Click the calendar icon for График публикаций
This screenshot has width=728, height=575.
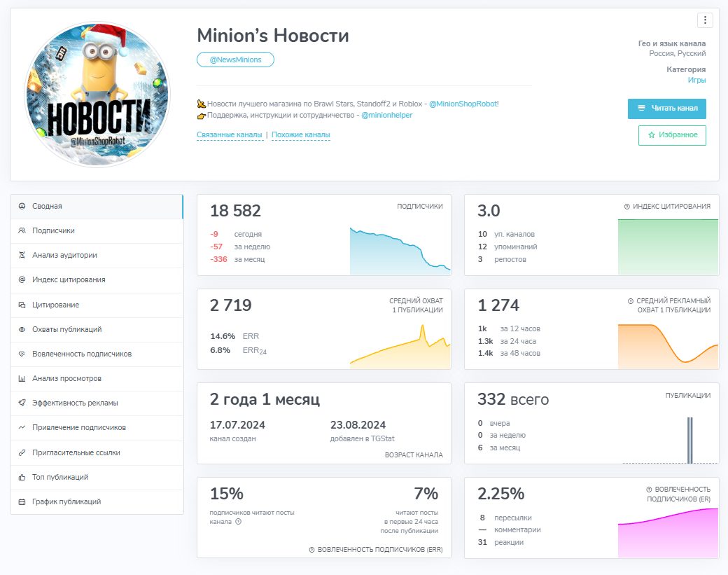[22, 501]
